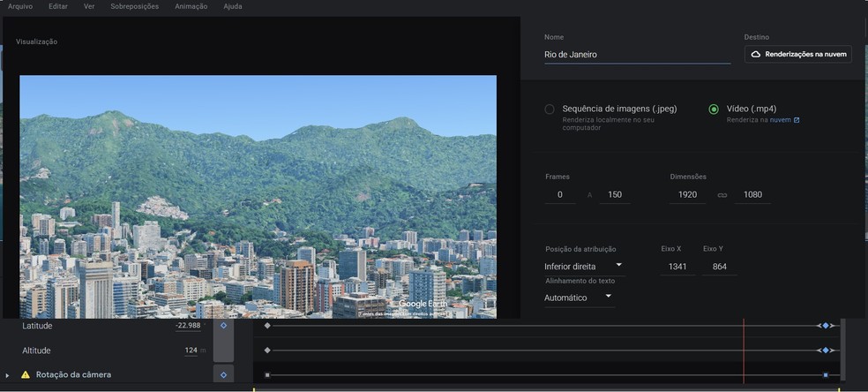Viewport: 868px width, 392px height.
Task: Open the nuvem link under Vídeo
Action: pos(781,119)
